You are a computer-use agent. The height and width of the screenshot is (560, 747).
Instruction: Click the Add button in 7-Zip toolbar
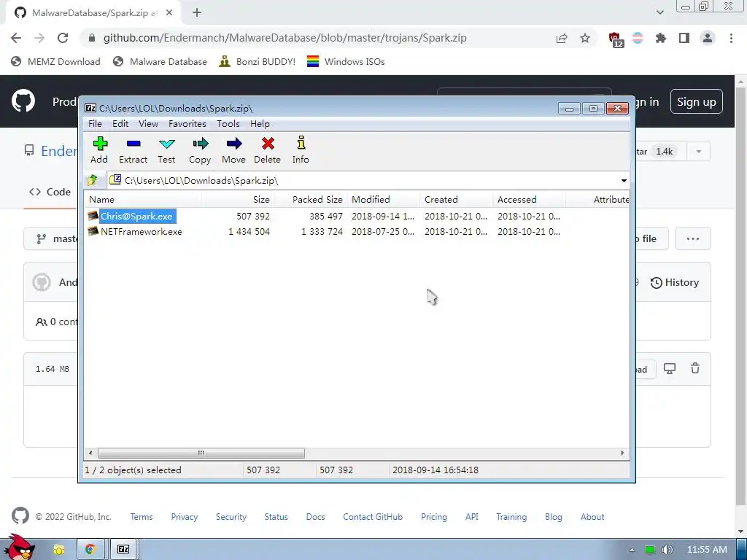[x=99, y=150]
